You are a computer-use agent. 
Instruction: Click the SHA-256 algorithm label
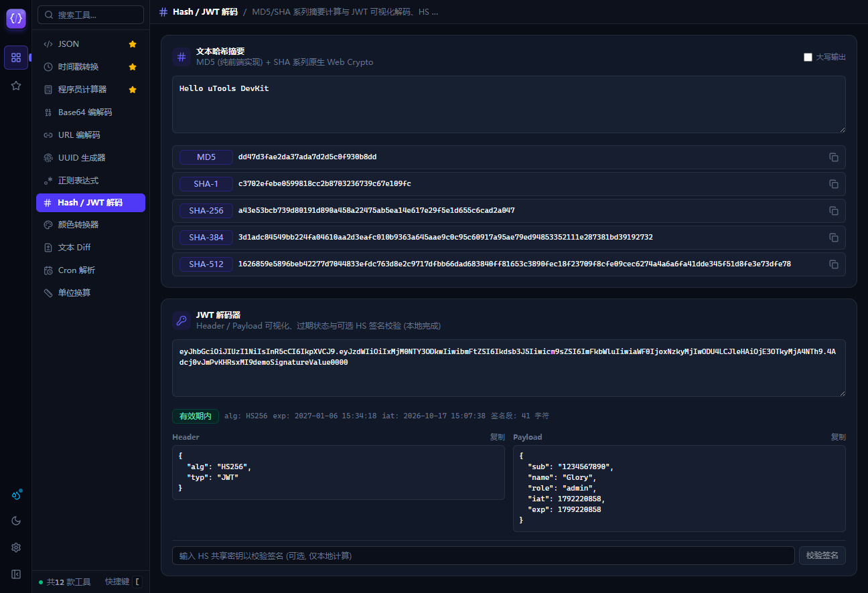point(206,211)
